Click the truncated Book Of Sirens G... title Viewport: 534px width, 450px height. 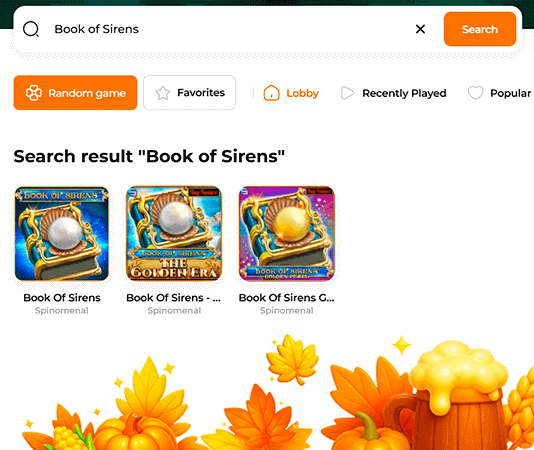click(x=287, y=298)
